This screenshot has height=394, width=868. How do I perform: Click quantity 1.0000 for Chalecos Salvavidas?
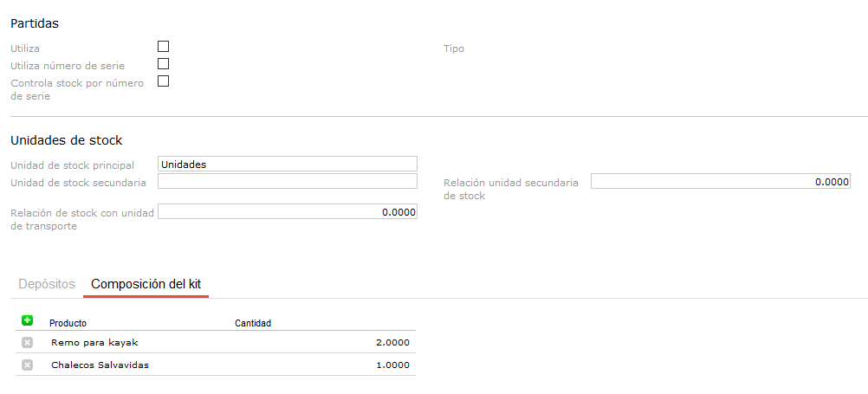(392, 365)
